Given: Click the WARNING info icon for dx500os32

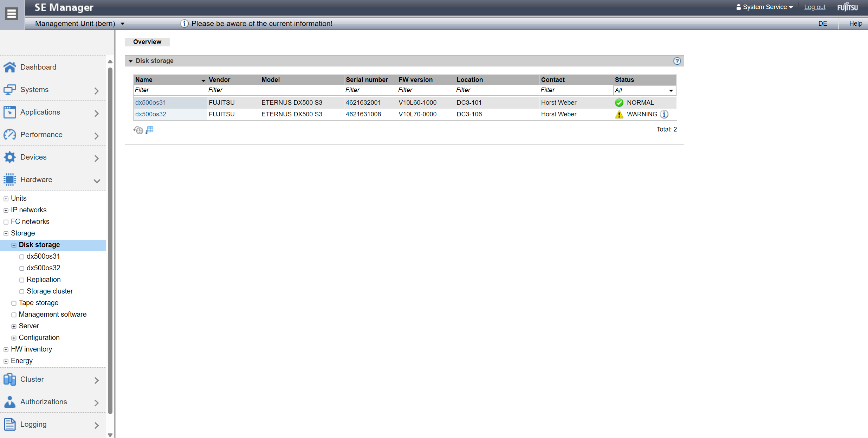Looking at the screenshot, I should tap(664, 114).
